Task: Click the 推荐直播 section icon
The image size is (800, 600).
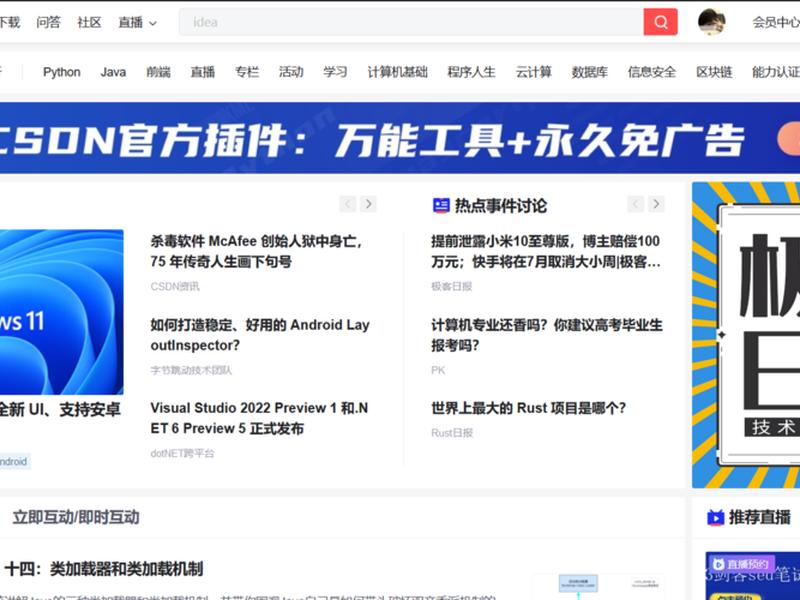Action: coord(715,517)
